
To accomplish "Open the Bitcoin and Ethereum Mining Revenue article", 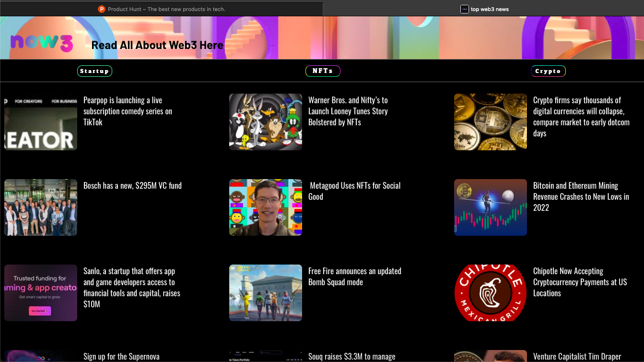I will (x=581, y=196).
